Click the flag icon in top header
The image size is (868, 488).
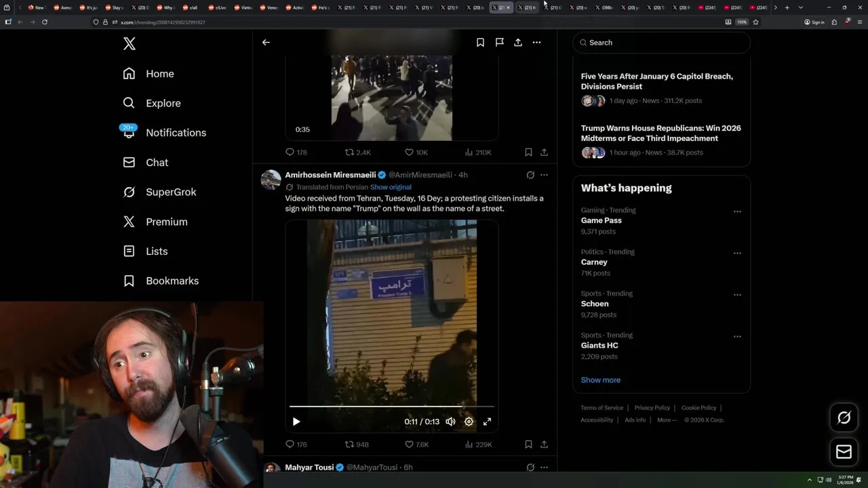coord(499,42)
